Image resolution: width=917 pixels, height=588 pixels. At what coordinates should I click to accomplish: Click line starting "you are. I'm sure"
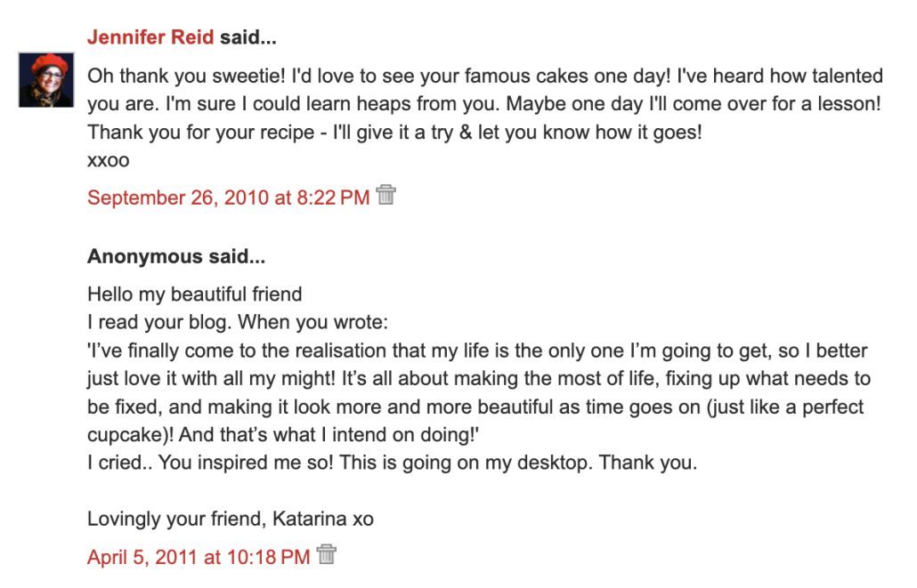coord(483,104)
